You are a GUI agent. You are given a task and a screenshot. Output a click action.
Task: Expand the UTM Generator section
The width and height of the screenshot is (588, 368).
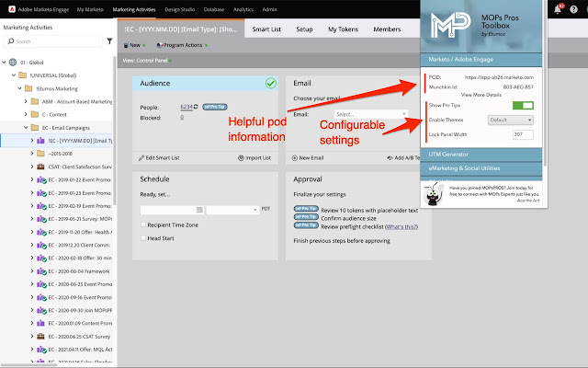point(481,154)
